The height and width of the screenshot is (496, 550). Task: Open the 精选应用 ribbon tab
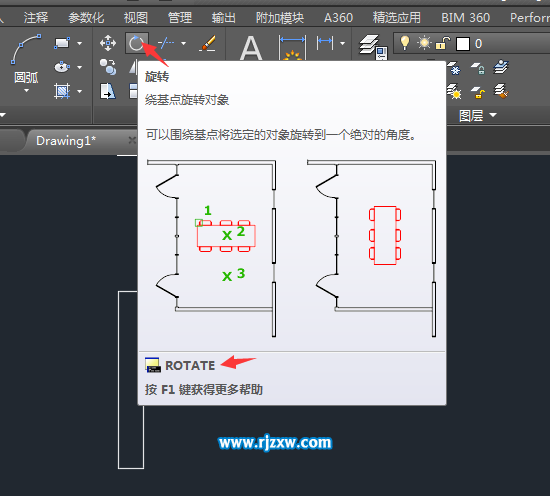tap(396, 18)
